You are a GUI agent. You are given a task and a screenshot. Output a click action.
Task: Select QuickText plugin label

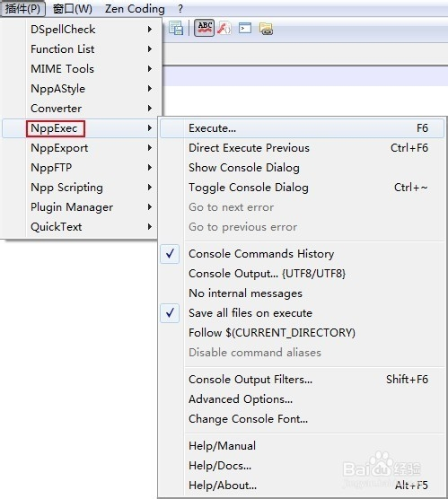56,227
